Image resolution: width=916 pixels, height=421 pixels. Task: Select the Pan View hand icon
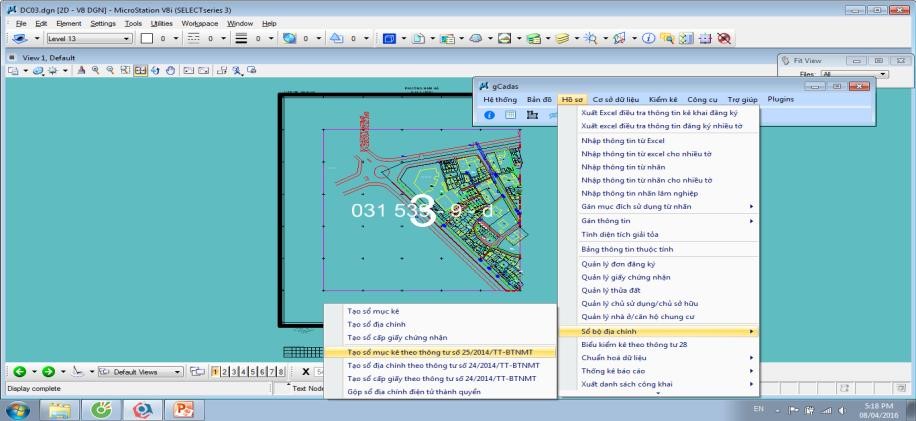pyautogui.click(x=170, y=72)
